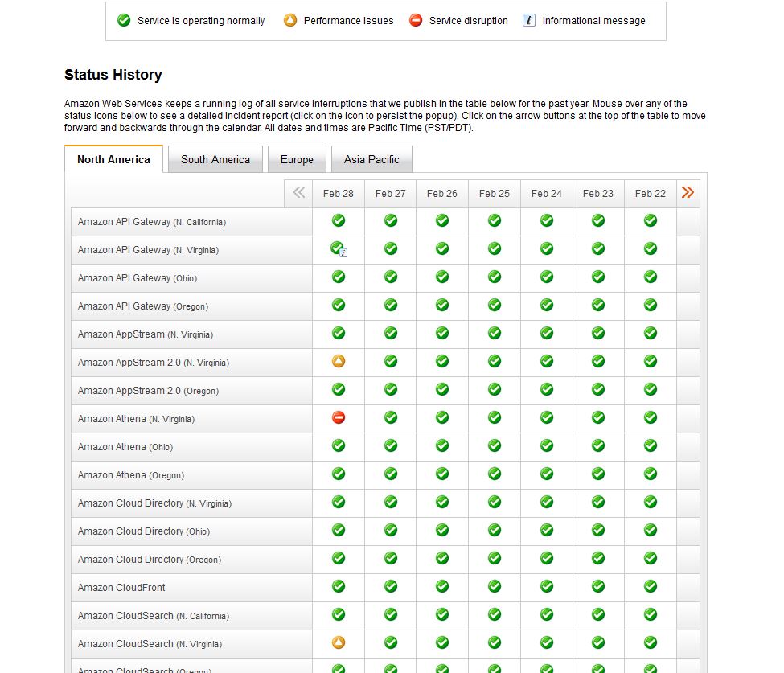Click the informational message legend icon
The width and height of the screenshot is (784, 673).
click(528, 21)
